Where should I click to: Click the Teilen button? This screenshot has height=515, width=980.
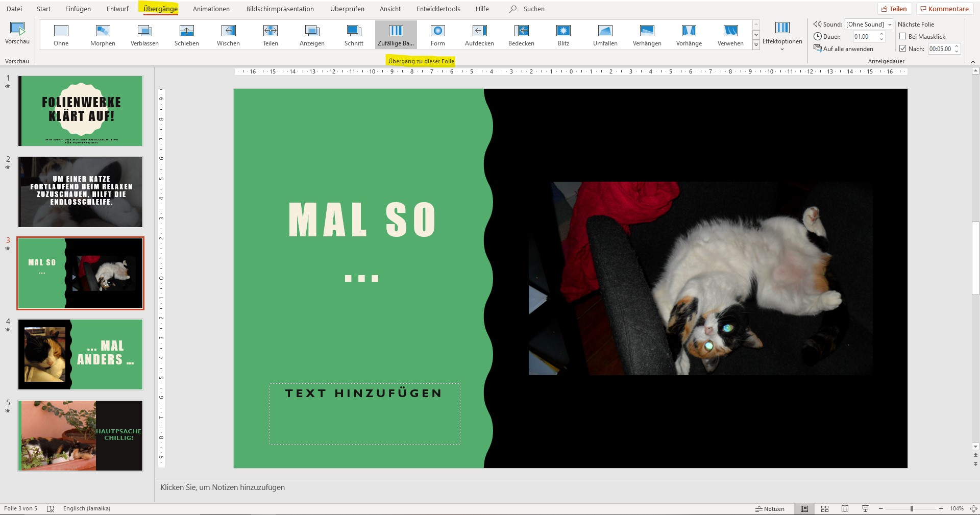pos(894,9)
